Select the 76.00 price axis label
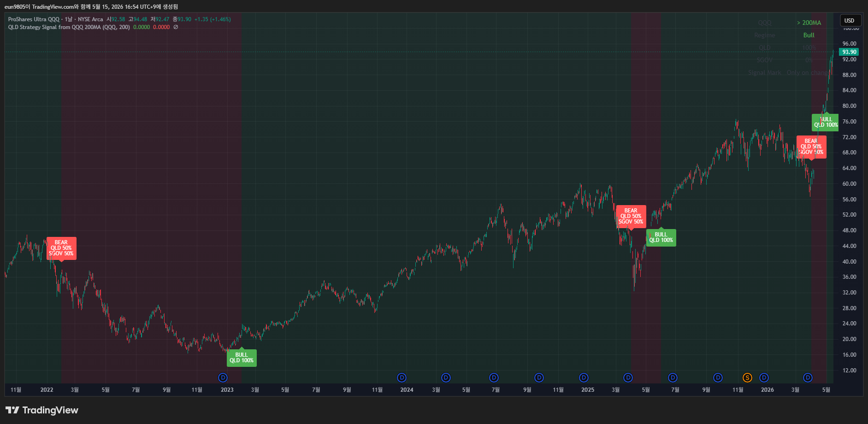The width and height of the screenshot is (868, 424). (x=849, y=122)
